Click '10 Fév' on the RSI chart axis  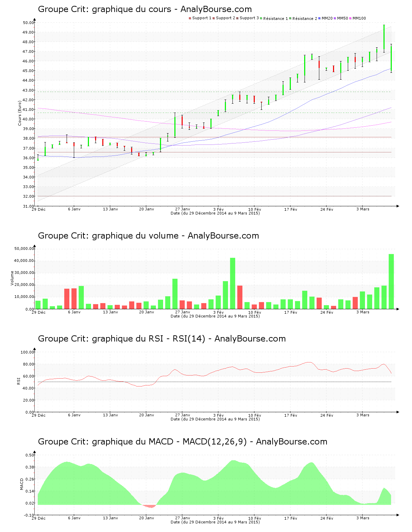point(255,415)
